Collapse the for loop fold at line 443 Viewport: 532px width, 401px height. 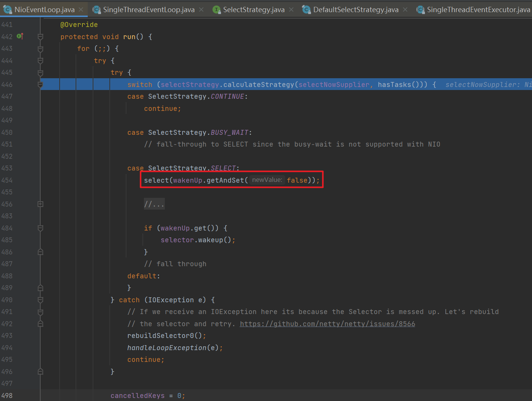40,49
